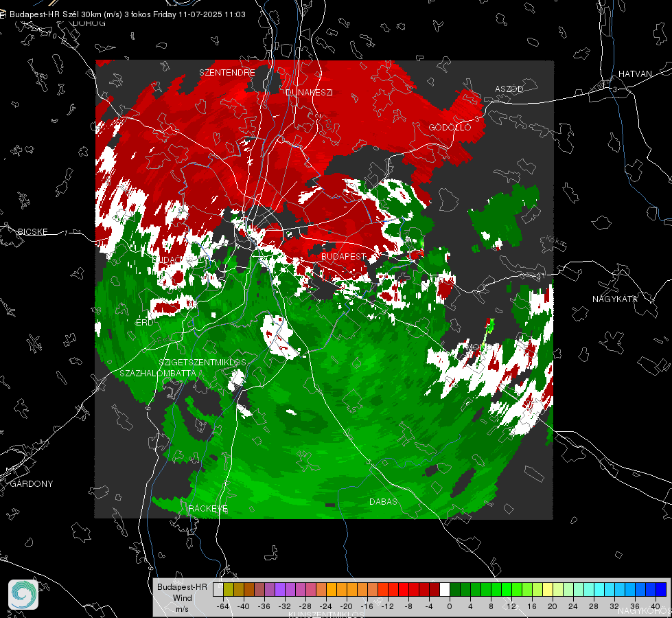Click the white 0 m/s swatch in the wind legend
Viewport: 672px width, 618px height.
tap(445, 590)
